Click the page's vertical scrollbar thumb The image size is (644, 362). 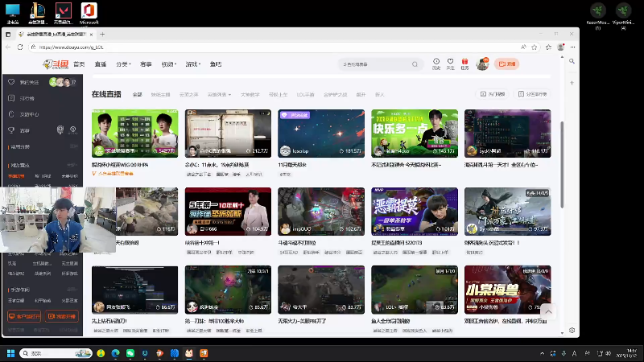(x=562, y=164)
